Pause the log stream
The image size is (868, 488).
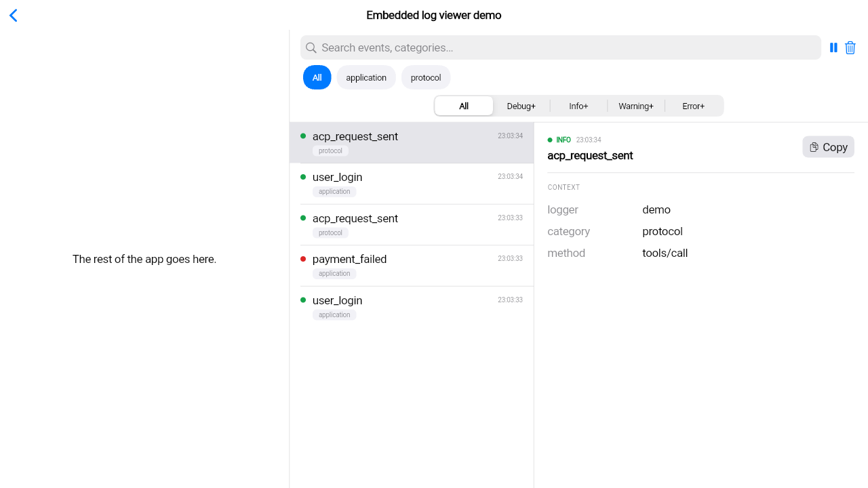tap(833, 47)
